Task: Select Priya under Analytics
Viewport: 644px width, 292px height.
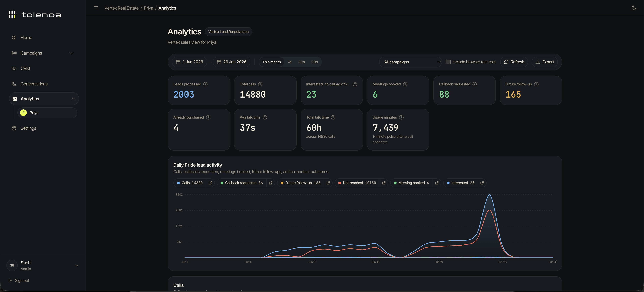Action: [47, 113]
